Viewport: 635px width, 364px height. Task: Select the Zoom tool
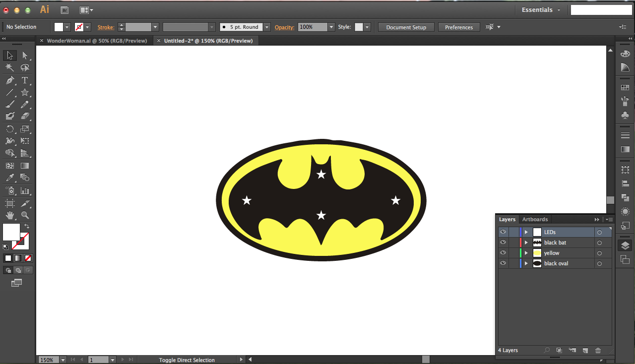tap(25, 215)
